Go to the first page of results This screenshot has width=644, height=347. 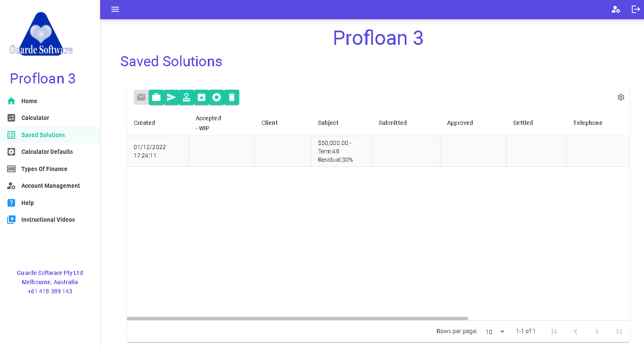click(x=554, y=331)
